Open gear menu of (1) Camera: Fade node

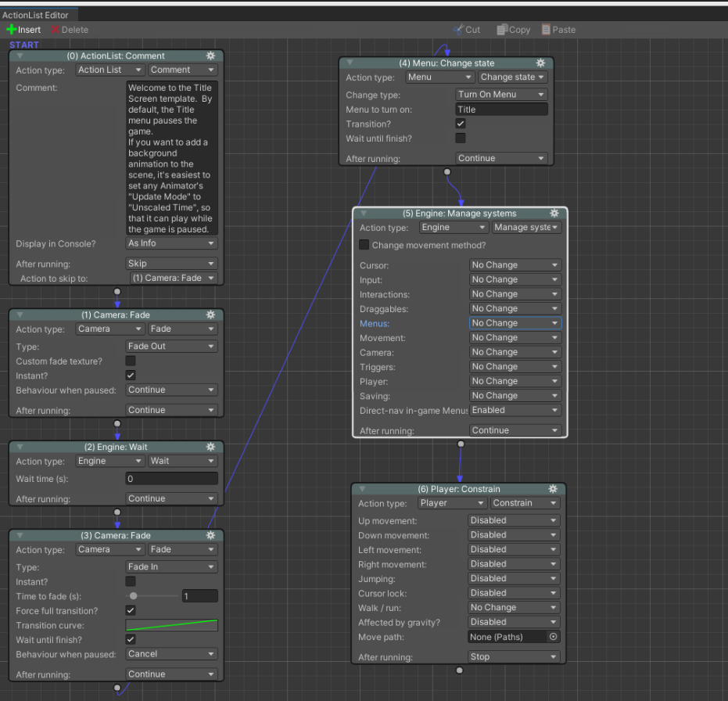click(211, 315)
